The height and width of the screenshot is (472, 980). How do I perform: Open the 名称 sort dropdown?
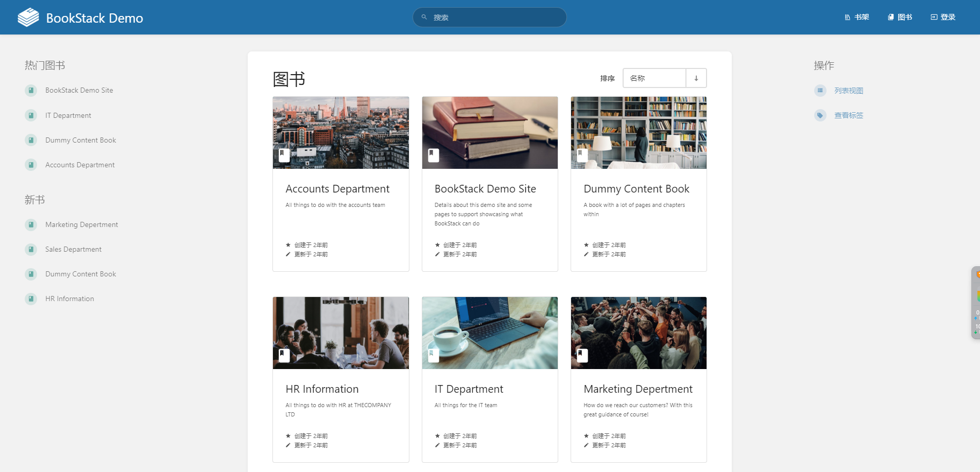tap(654, 78)
